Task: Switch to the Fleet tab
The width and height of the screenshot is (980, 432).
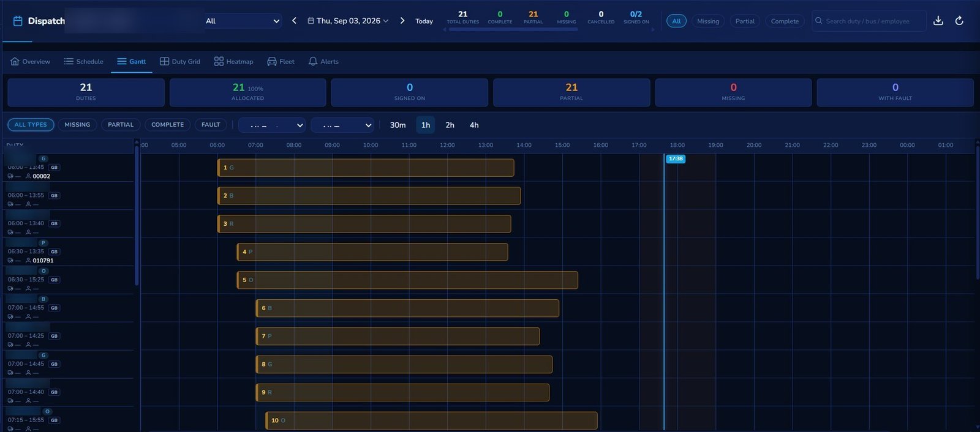Action: 281,61
